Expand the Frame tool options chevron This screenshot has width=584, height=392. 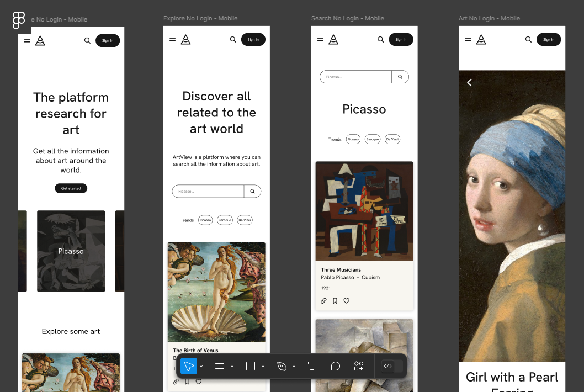coord(232,366)
